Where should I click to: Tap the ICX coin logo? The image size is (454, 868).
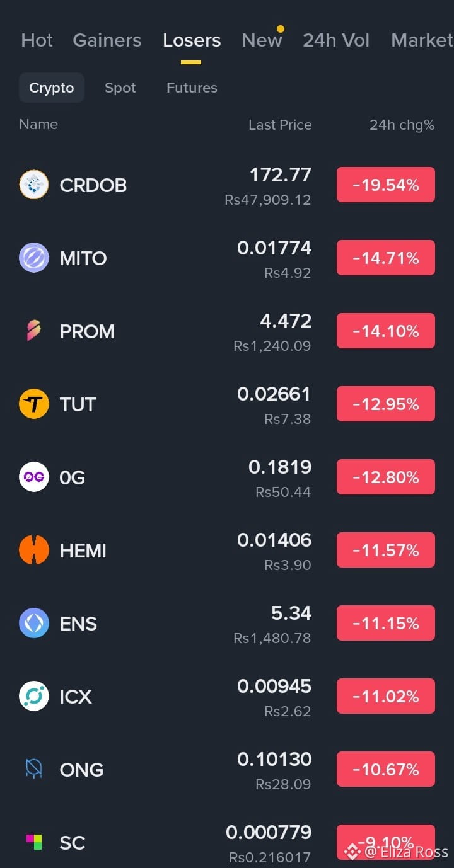coord(34,696)
